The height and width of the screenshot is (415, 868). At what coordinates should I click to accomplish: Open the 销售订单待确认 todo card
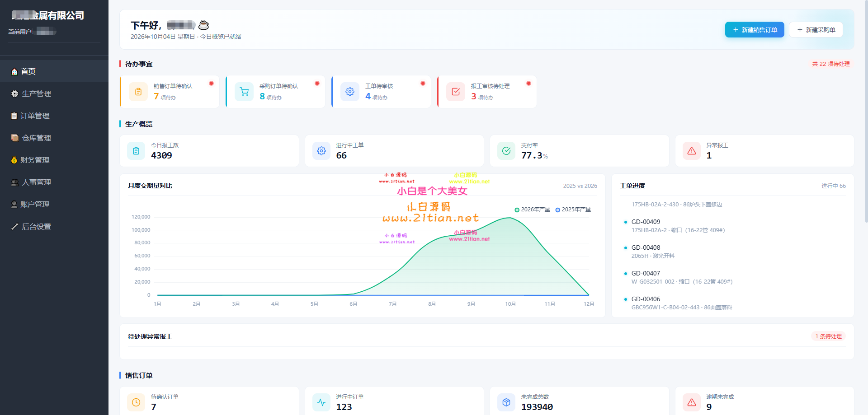point(170,92)
